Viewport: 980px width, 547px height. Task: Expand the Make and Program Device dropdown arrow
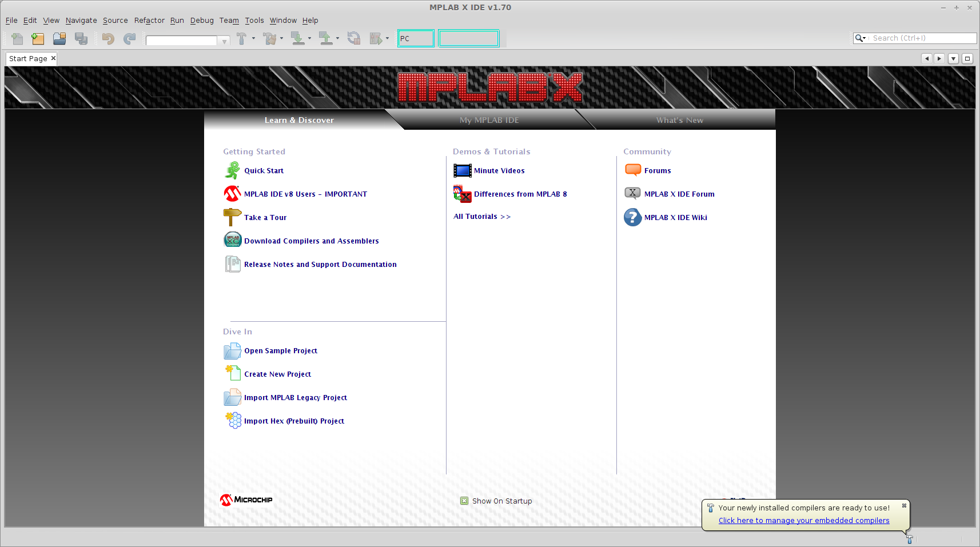pos(309,38)
